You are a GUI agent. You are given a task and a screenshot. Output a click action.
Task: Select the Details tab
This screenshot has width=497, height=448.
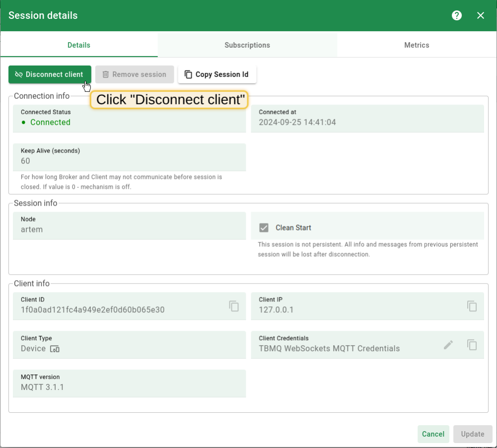click(x=78, y=45)
